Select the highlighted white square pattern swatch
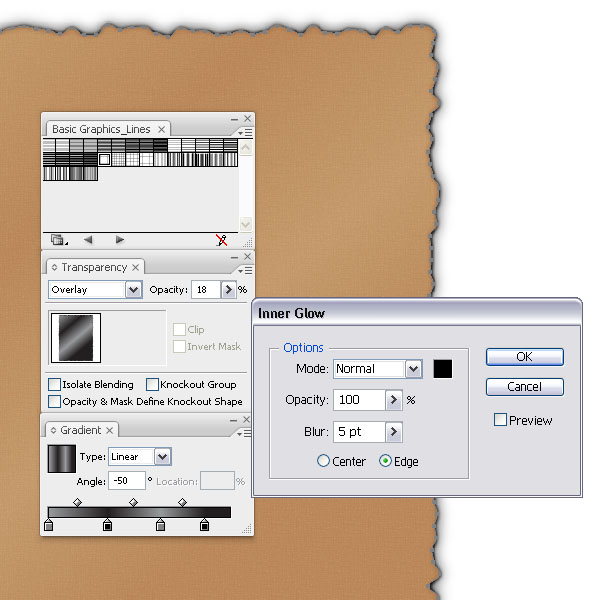Image resolution: width=600 pixels, height=600 pixels. click(x=104, y=159)
